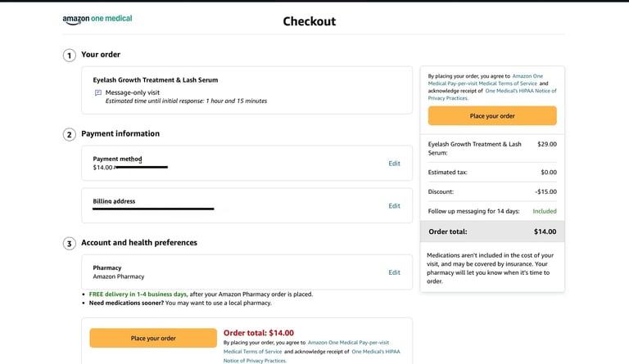Click the step 1 circle icon

tap(70, 56)
